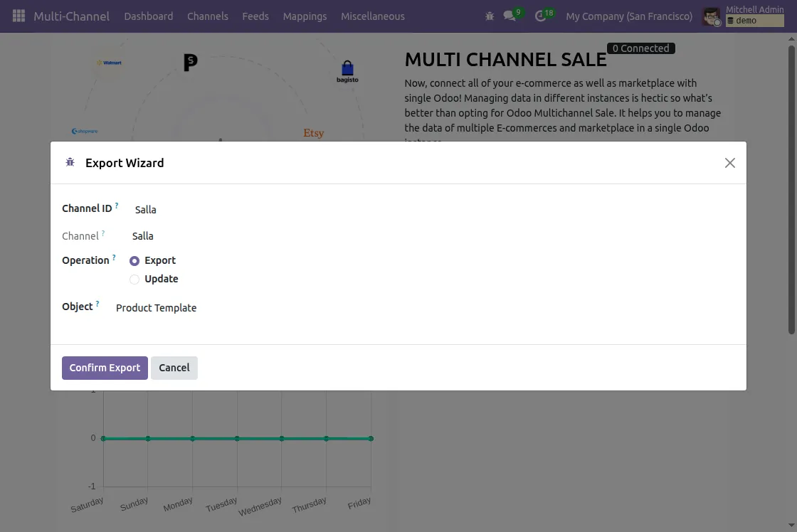797x532 pixels.
Task: Cancel the Export Wizard
Action: [174, 368]
